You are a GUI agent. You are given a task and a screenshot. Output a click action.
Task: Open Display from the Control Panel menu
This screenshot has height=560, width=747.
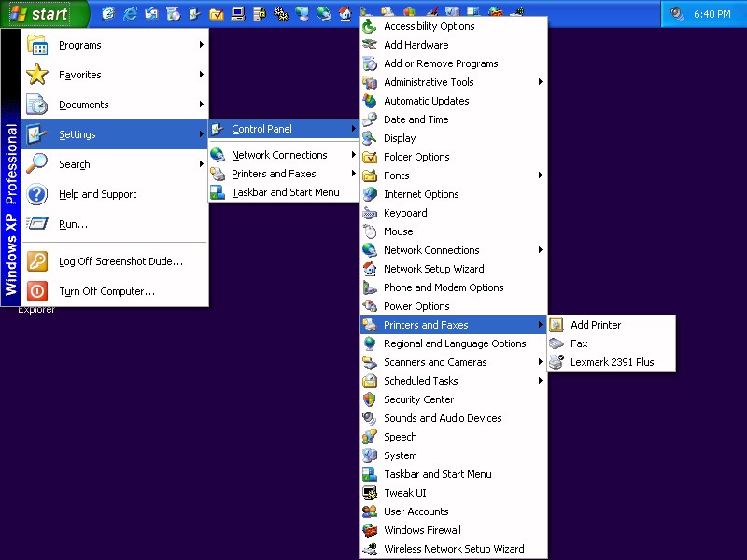(x=400, y=138)
